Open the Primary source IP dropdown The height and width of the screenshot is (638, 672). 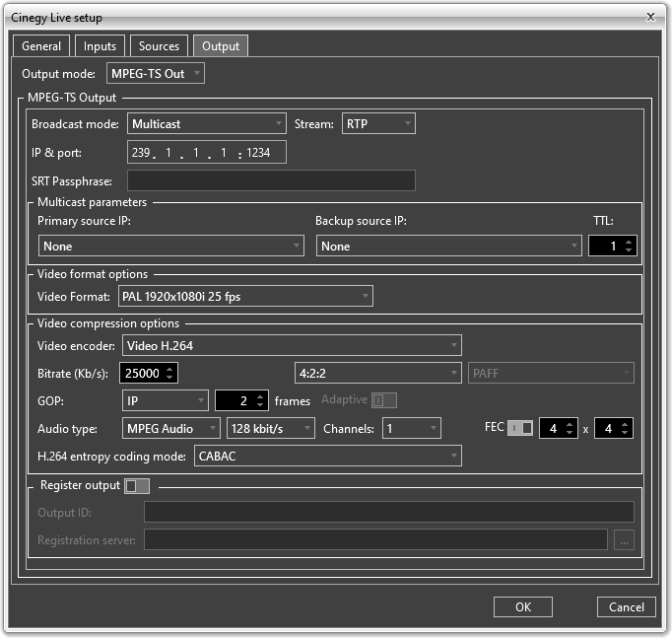point(171,247)
